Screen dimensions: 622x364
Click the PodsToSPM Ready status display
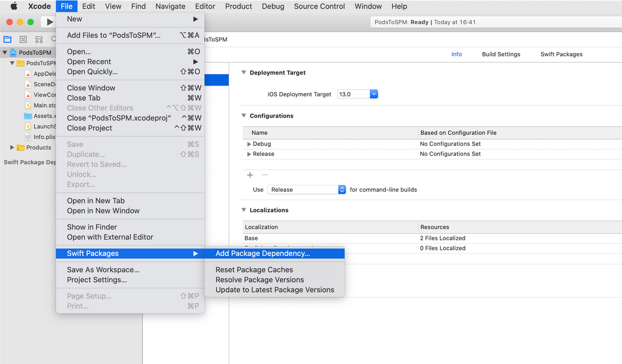tap(496, 22)
